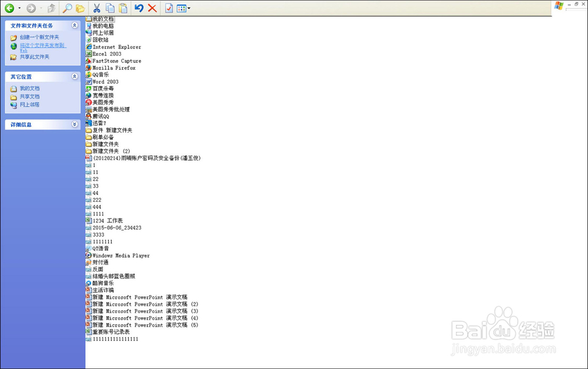Select the 腾讯QQ shortcut
588x369 pixels.
98,117
